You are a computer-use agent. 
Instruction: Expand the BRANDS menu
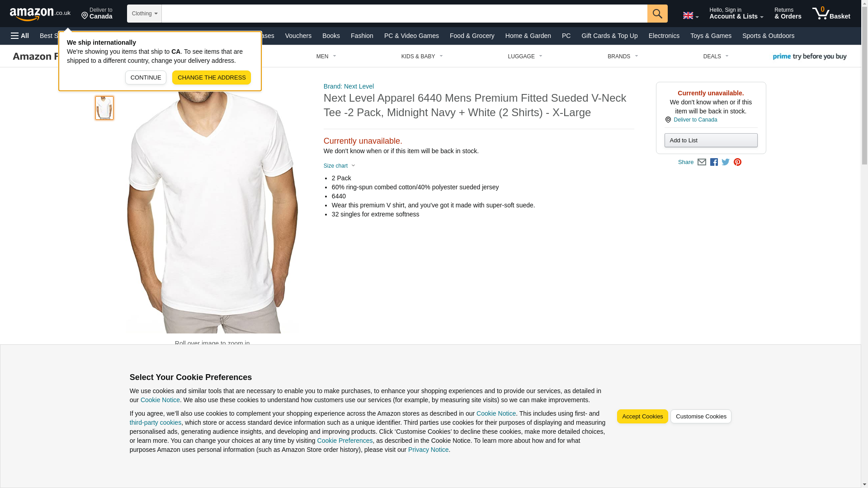click(x=623, y=56)
